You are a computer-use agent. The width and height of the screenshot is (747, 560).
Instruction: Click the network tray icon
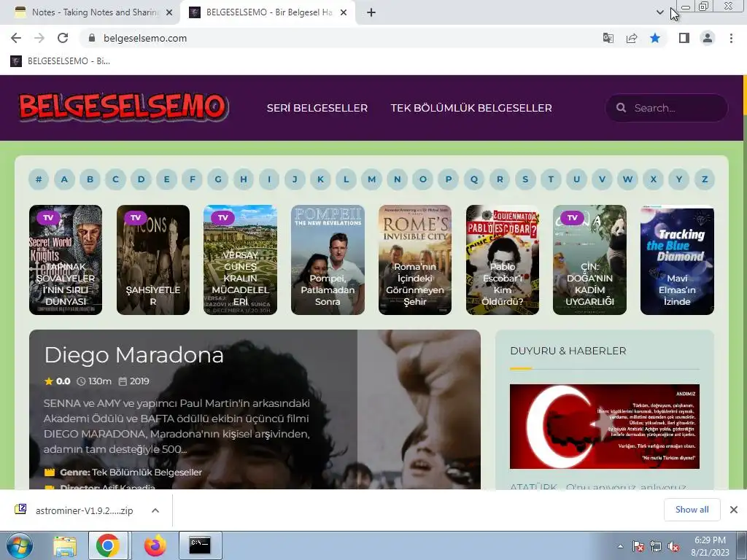(656, 547)
